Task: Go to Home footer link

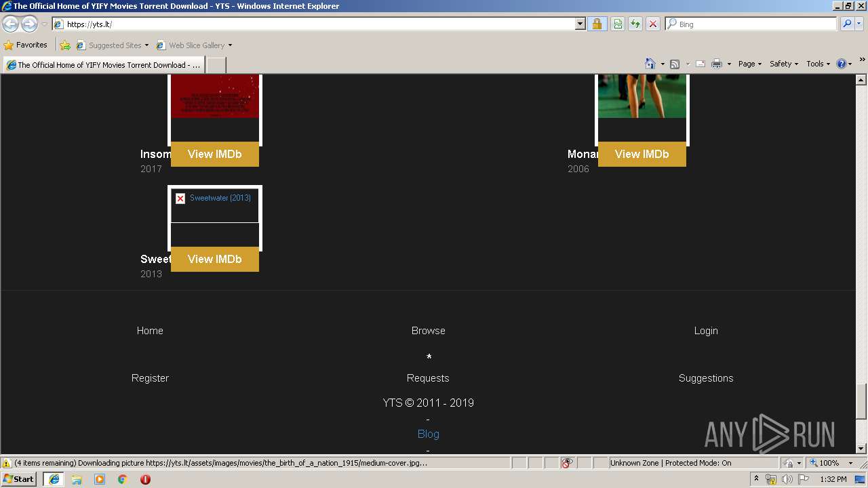Action: pos(150,331)
